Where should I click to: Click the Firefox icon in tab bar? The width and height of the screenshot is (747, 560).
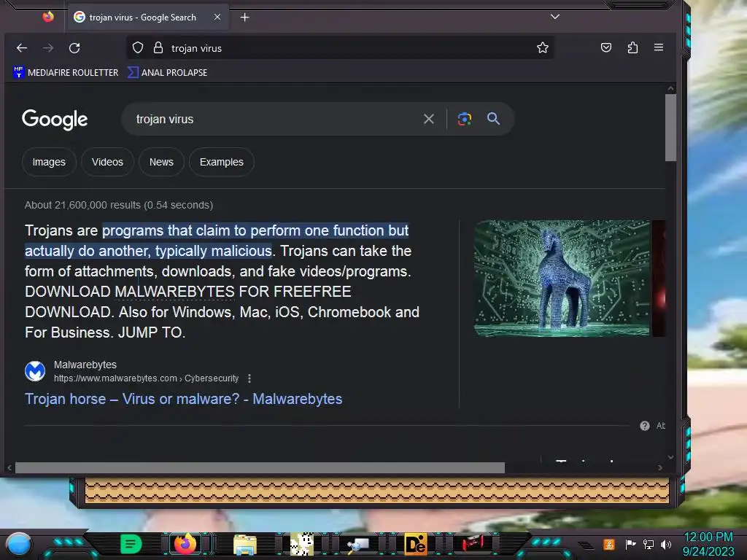pos(48,17)
